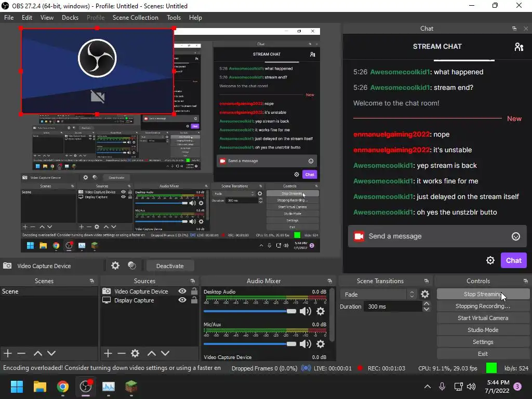The height and width of the screenshot is (399, 532).
Task: Show hidden system tray icons chevron
Action: [x=428, y=387]
